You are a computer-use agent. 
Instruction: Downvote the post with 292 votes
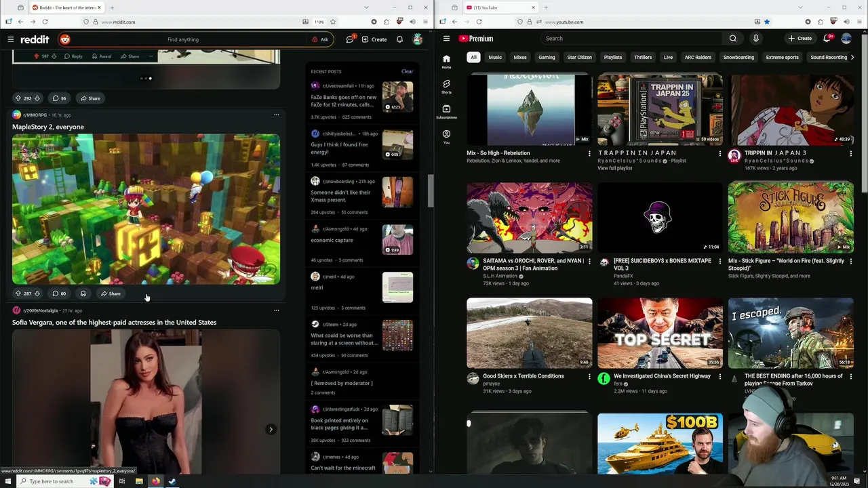pyautogui.click(x=37, y=98)
